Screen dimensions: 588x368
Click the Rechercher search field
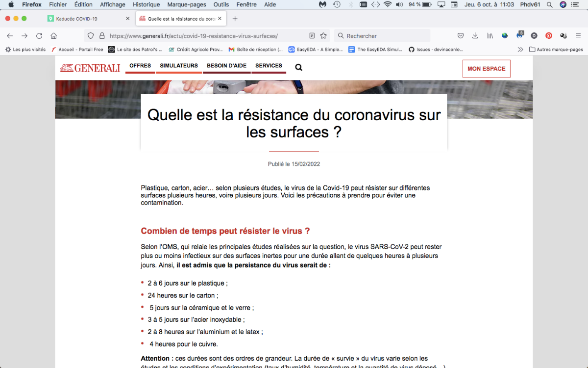pos(382,36)
